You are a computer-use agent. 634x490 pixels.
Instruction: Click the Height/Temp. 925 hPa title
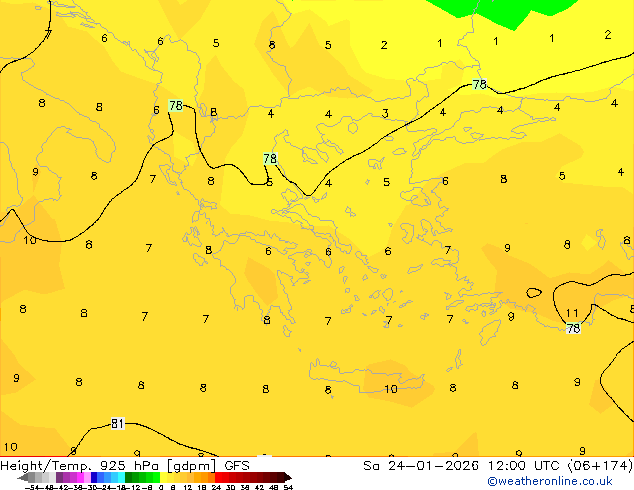79,465
